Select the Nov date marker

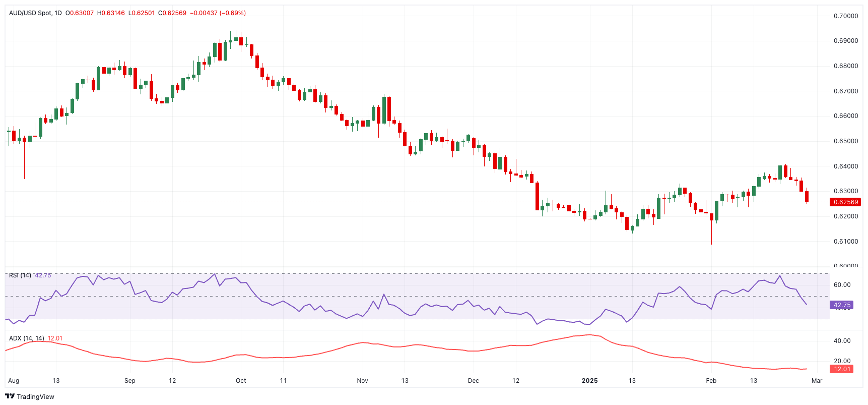362,381
